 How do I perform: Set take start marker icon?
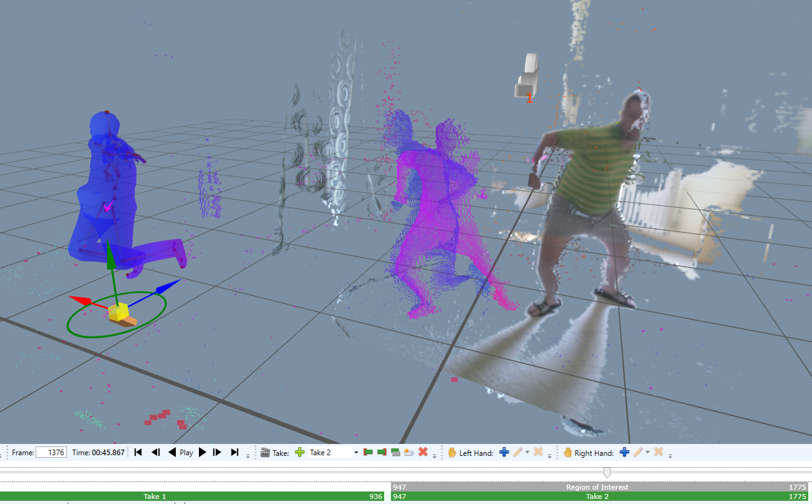368,452
